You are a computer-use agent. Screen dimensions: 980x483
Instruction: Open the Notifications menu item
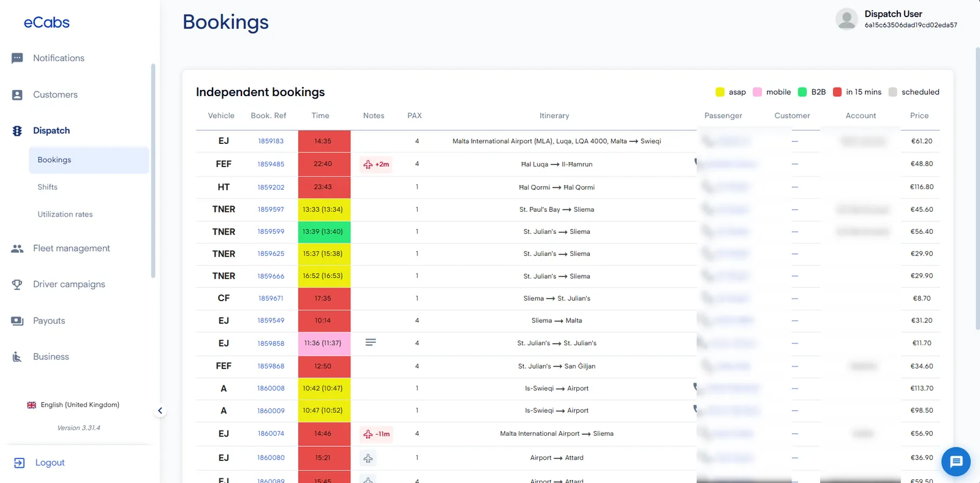click(x=59, y=58)
